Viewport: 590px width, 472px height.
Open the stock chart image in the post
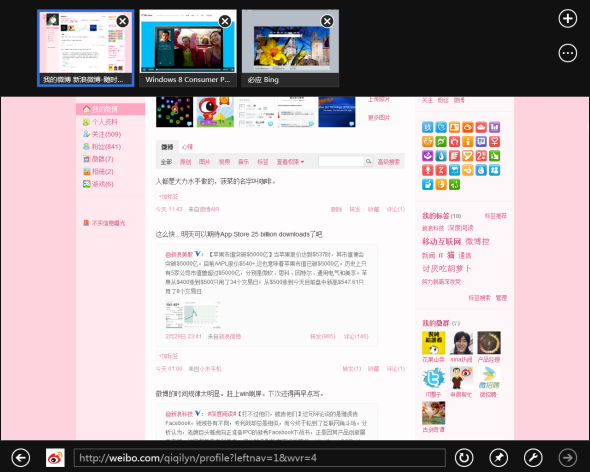[193, 315]
